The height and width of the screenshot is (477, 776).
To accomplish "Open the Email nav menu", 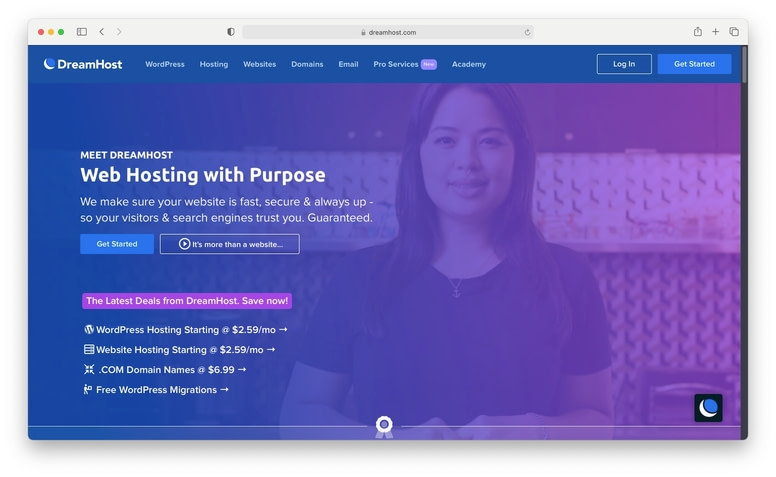I will point(348,64).
